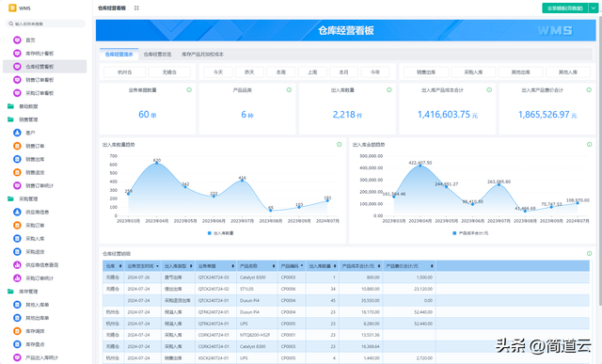
Task: Select the 今天 date filter
Action: pyautogui.click(x=218, y=72)
